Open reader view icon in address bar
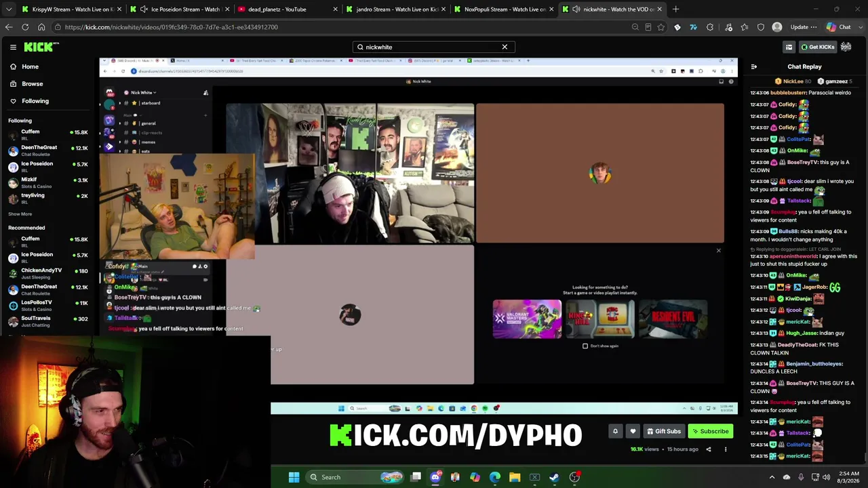 pos(648,27)
